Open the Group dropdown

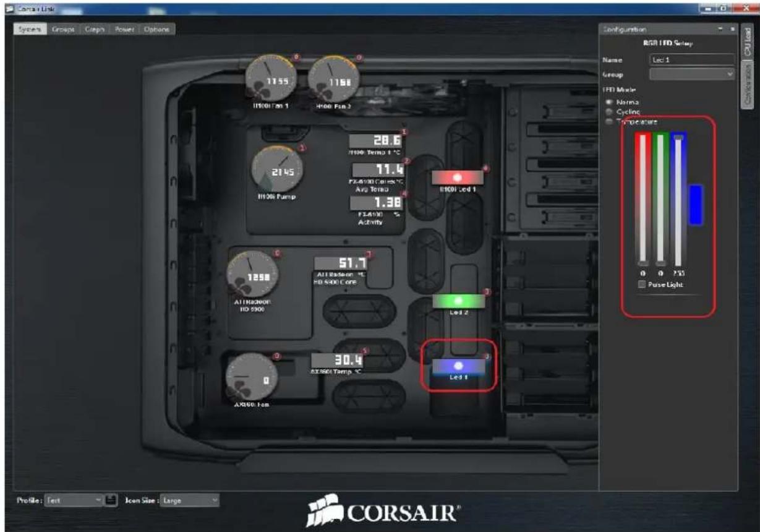coord(693,74)
